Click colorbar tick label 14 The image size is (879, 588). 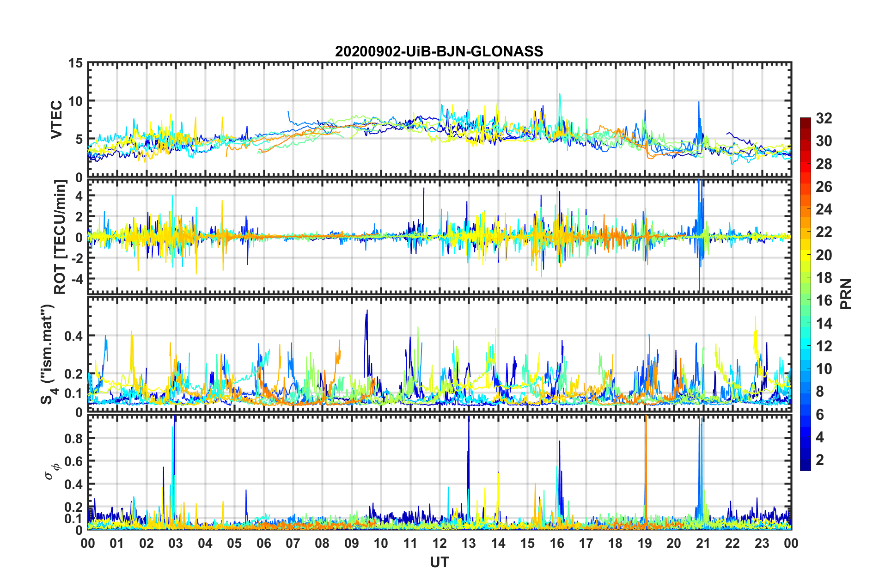click(824, 324)
